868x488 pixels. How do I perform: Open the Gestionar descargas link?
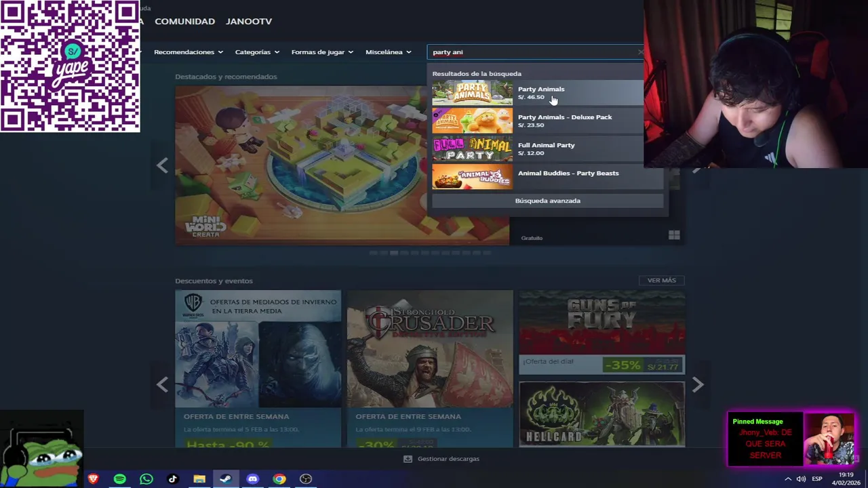pyautogui.click(x=448, y=459)
